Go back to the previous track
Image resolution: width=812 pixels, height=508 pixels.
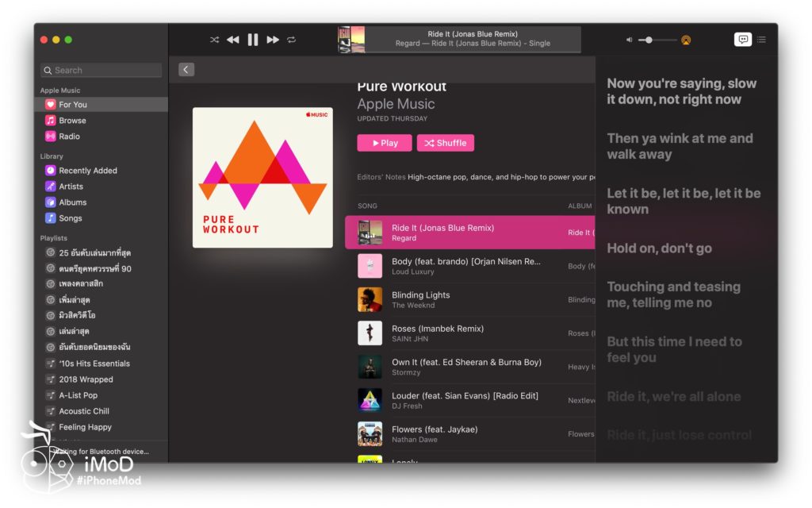(x=233, y=40)
